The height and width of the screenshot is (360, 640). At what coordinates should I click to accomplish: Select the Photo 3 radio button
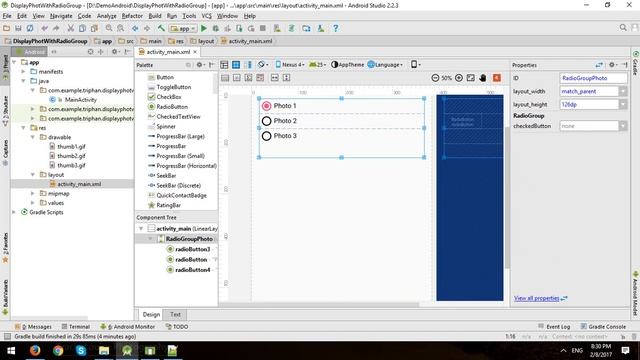(x=267, y=136)
